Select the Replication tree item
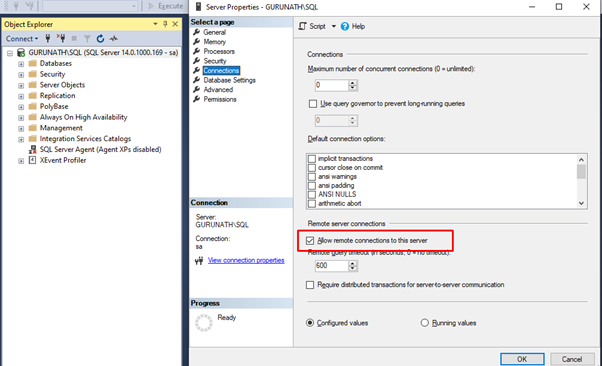The height and width of the screenshot is (366, 602). [x=57, y=96]
